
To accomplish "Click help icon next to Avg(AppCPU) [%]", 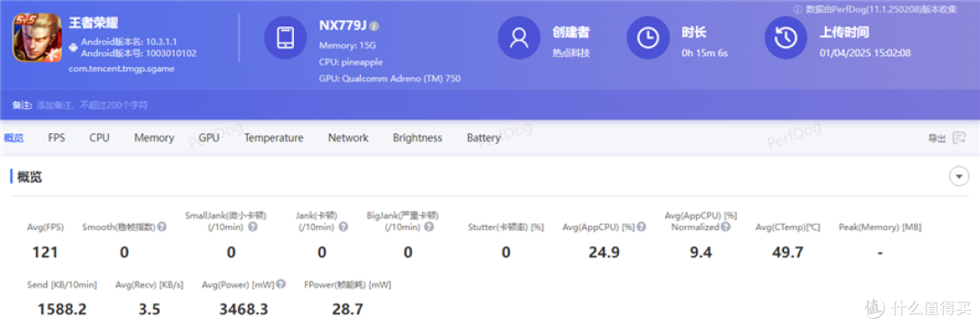I will tap(641, 227).
